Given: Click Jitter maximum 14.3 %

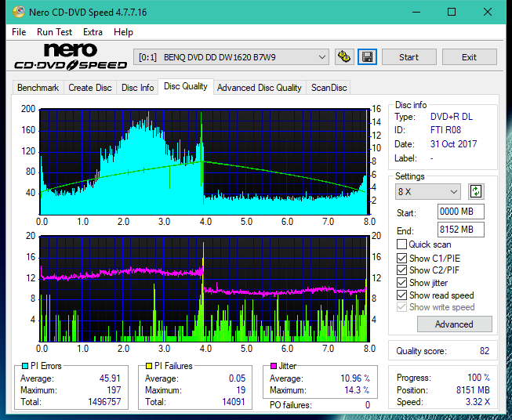Looking at the screenshot, I should 357,390.
